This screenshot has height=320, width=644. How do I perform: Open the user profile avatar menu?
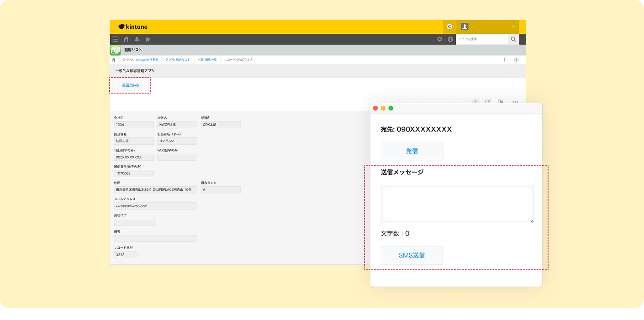click(x=465, y=27)
